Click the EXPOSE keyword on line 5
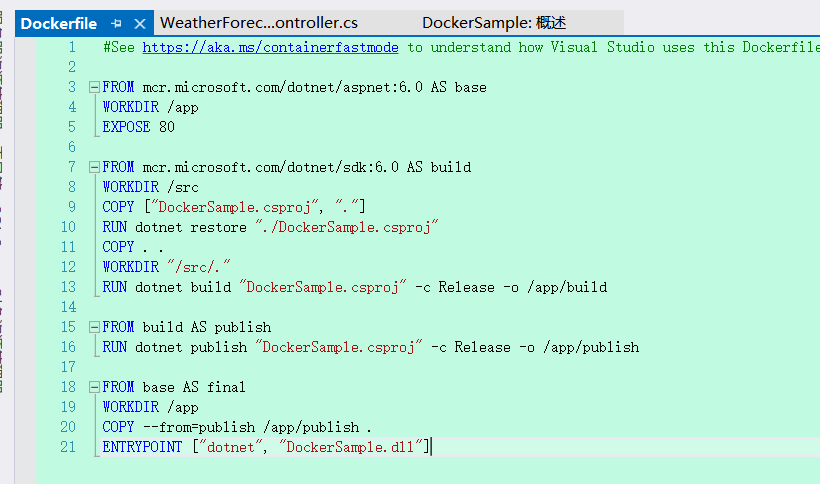Image resolution: width=820 pixels, height=484 pixels. tap(126, 128)
